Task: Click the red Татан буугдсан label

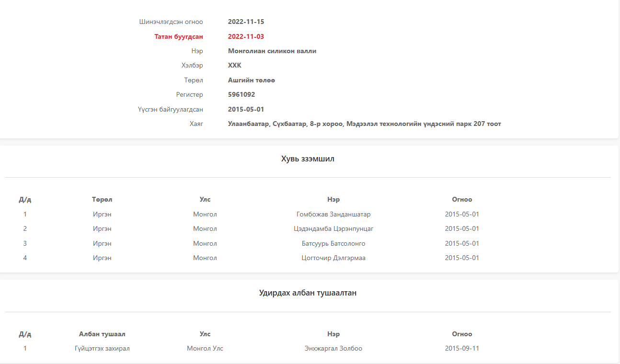Action: (178, 36)
